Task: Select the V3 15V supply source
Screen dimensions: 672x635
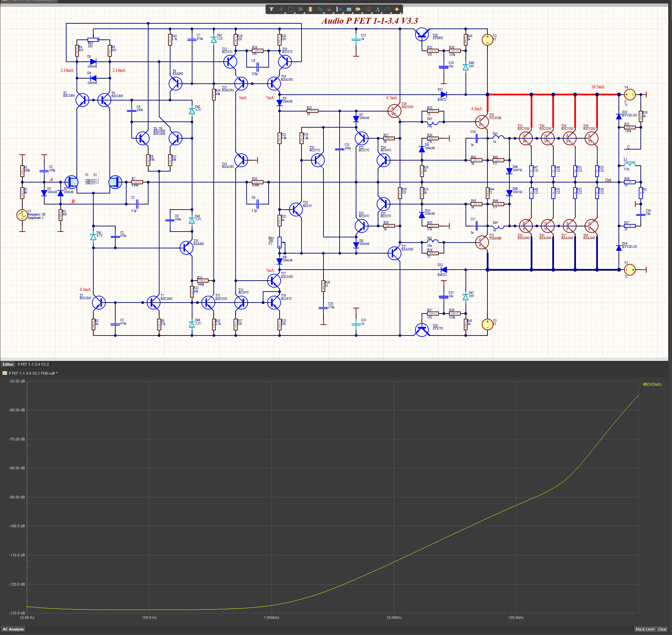Action: click(x=487, y=325)
